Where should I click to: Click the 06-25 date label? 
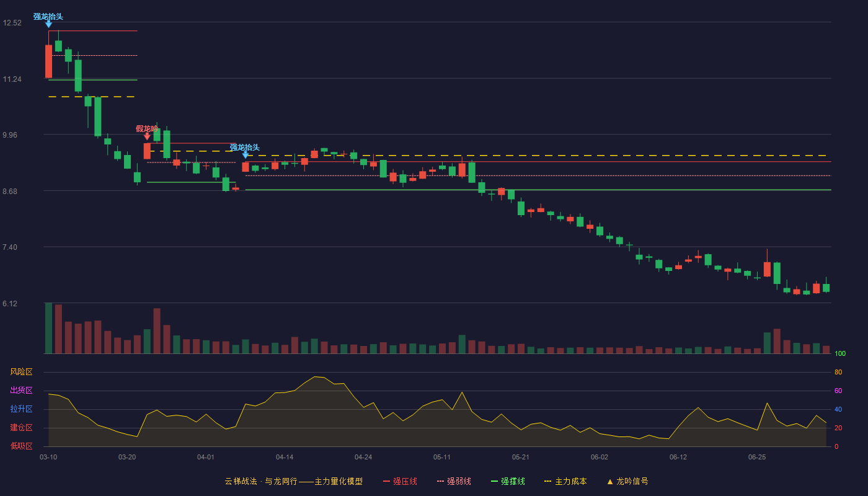(x=757, y=457)
